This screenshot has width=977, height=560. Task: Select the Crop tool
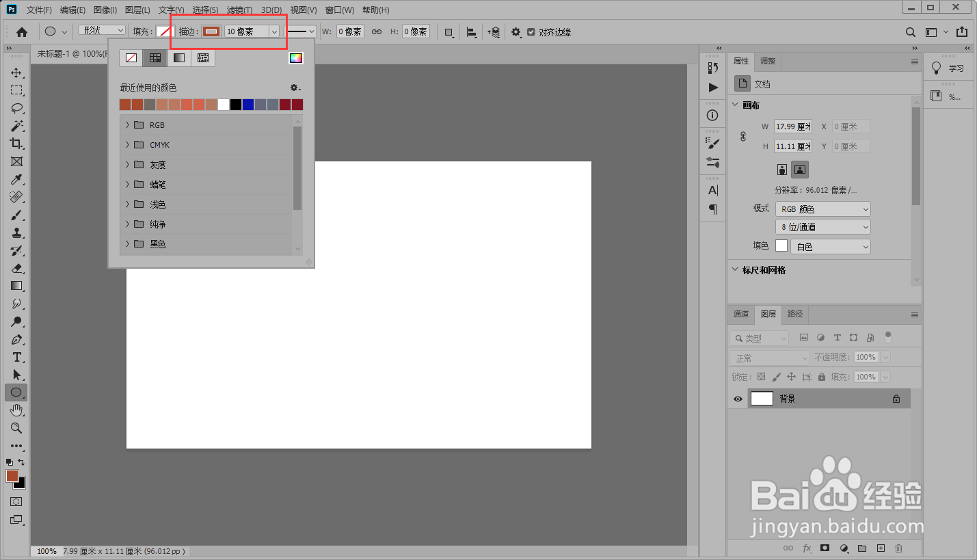click(x=16, y=144)
